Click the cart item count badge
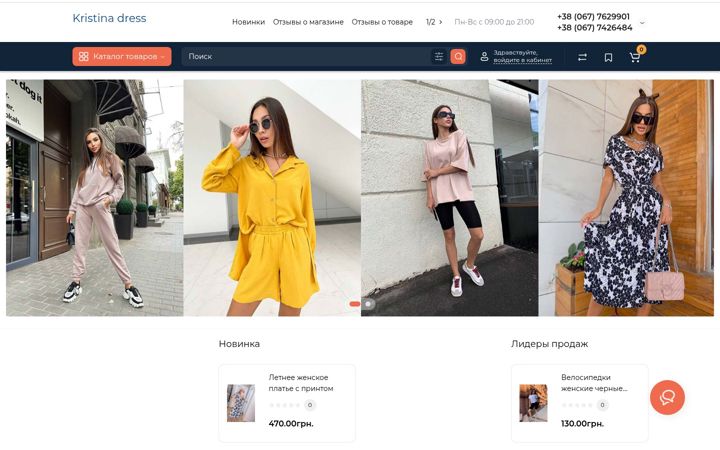 coord(641,49)
